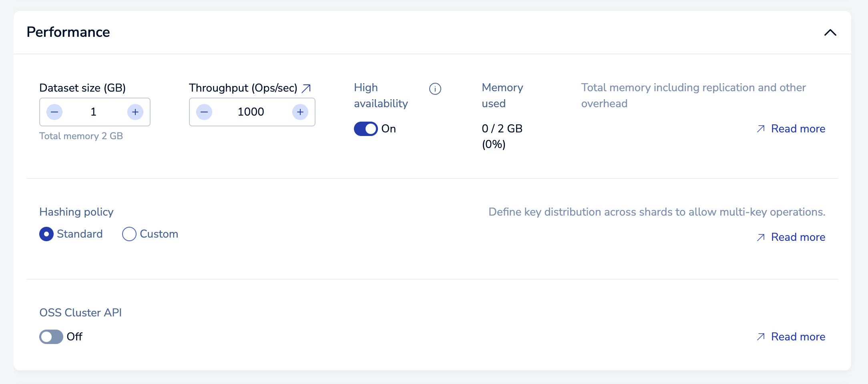
Task: Turn off the High availability toggle
Action: tap(366, 129)
